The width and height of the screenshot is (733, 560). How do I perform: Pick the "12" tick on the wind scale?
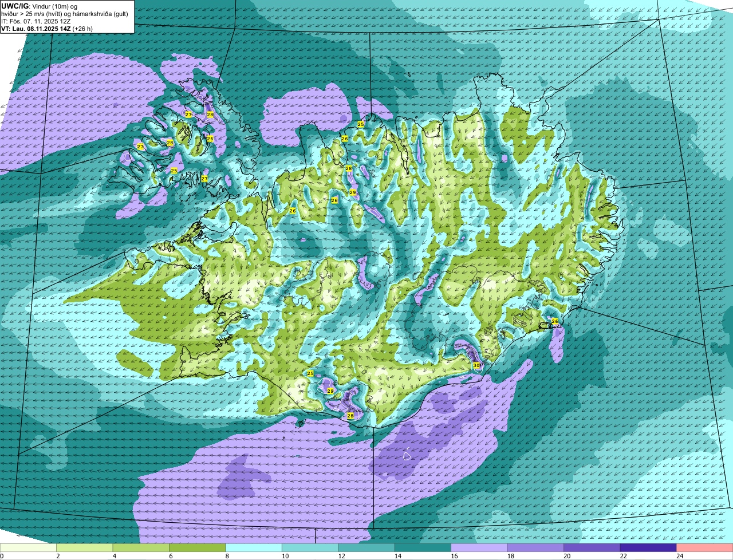[x=341, y=556]
